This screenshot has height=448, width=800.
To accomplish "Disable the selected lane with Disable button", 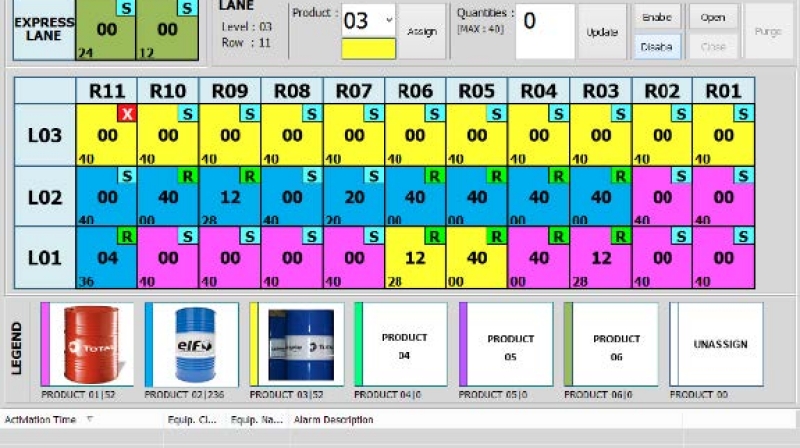I will click(x=657, y=46).
